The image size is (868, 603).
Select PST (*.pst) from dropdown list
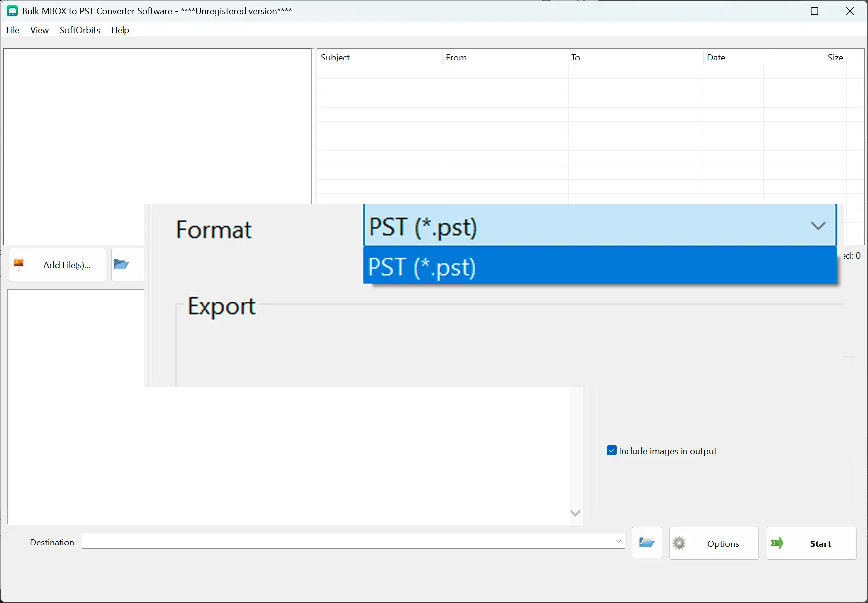[600, 267]
